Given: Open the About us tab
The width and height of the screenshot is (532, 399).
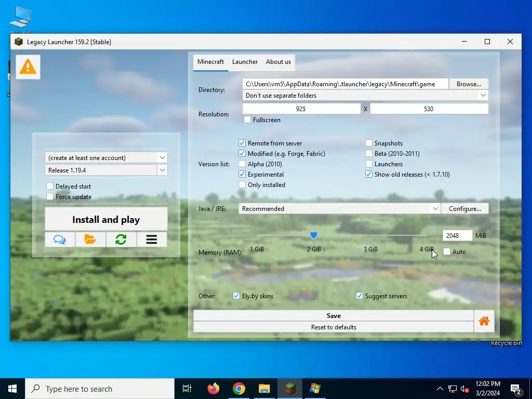Looking at the screenshot, I should (x=278, y=62).
